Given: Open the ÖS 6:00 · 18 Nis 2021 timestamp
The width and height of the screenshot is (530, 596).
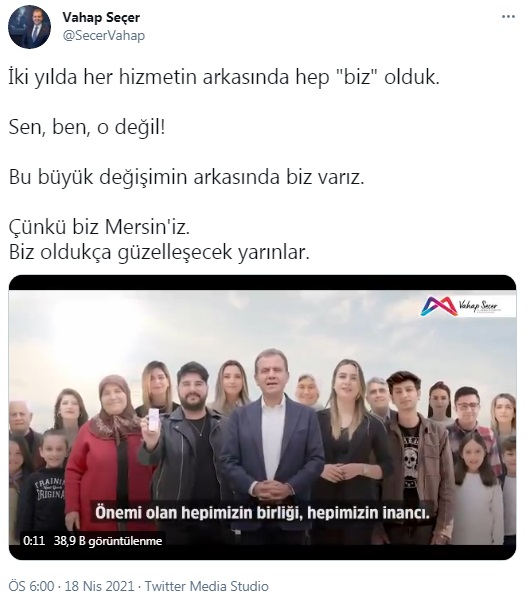Looking at the screenshot, I should [x=71, y=586].
